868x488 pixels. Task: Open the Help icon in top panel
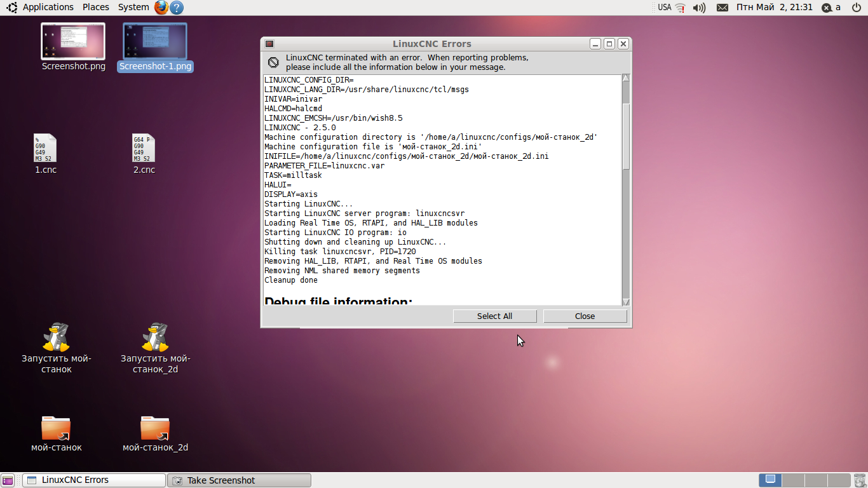(x=177, y=8)
